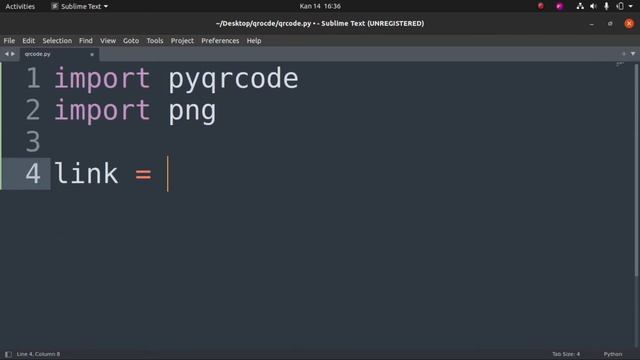Open the View menu
The height and width of the screenshot is (360, 640).
coord(108,41)
